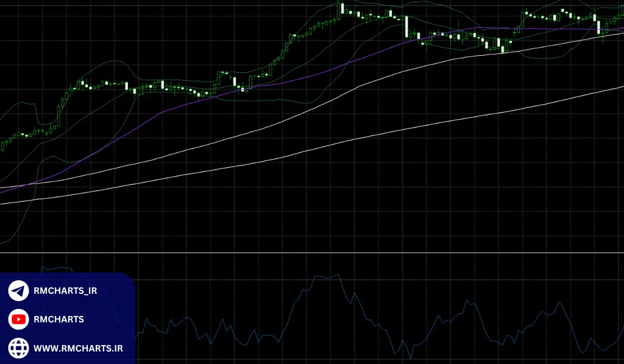Open the RMCHARTS_IR Telegram handle text

point(65,291)
